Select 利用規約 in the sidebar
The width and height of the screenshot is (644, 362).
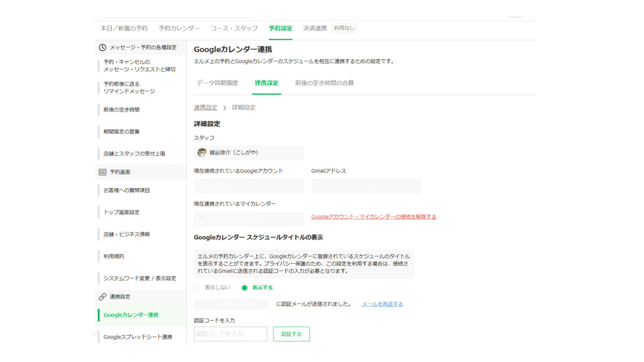pos(114,256)
